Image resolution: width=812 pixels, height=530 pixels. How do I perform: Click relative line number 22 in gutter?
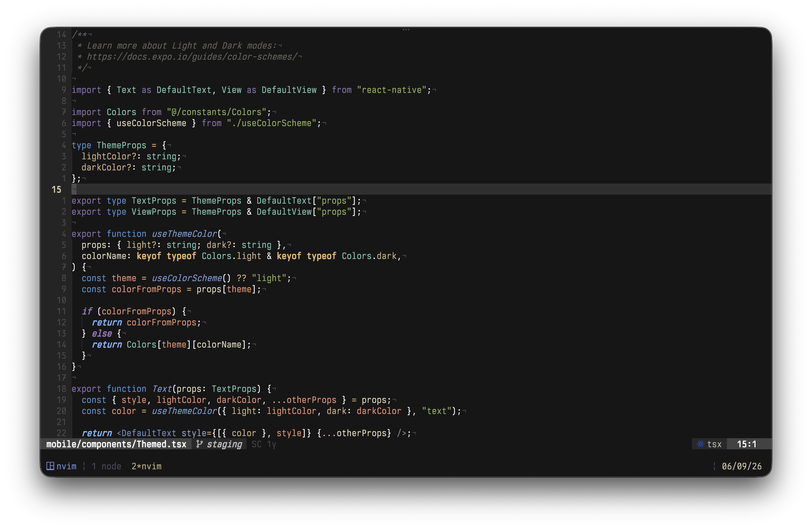61,433
